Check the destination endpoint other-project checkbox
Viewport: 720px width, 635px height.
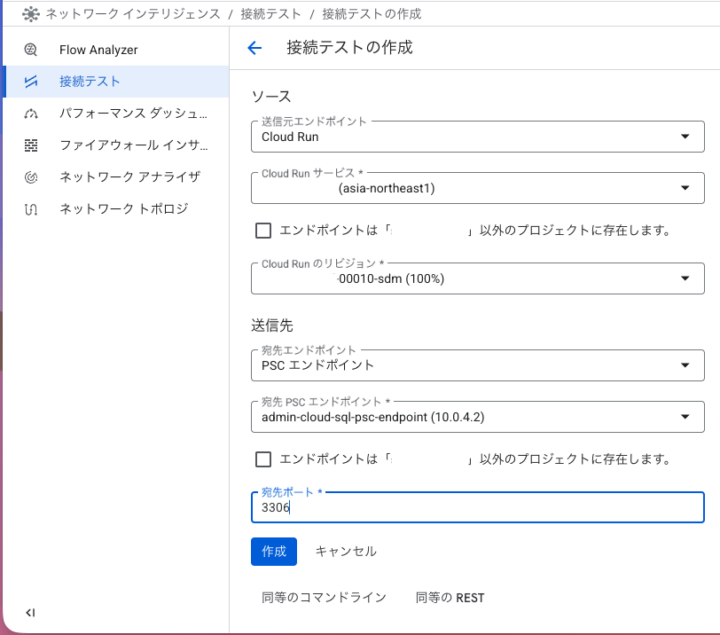[264, 460]
